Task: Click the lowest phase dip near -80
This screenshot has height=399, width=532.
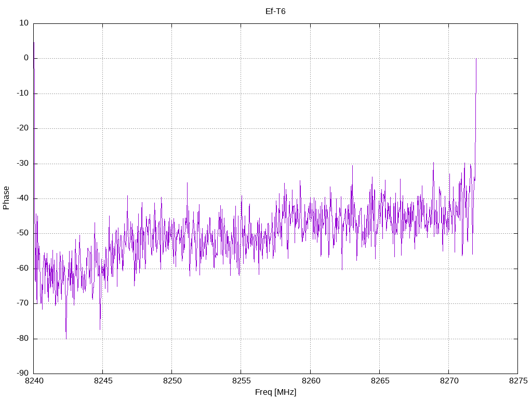Action: coord(66,338)
